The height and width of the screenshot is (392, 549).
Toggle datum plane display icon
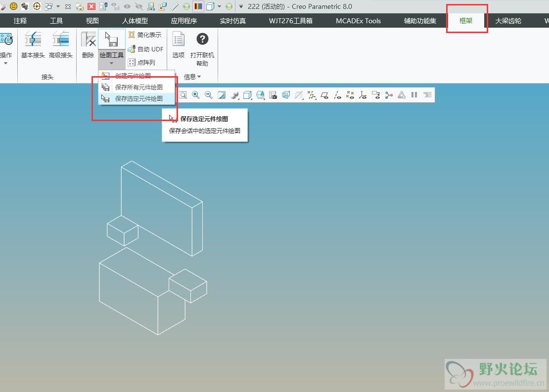(324, 95)
